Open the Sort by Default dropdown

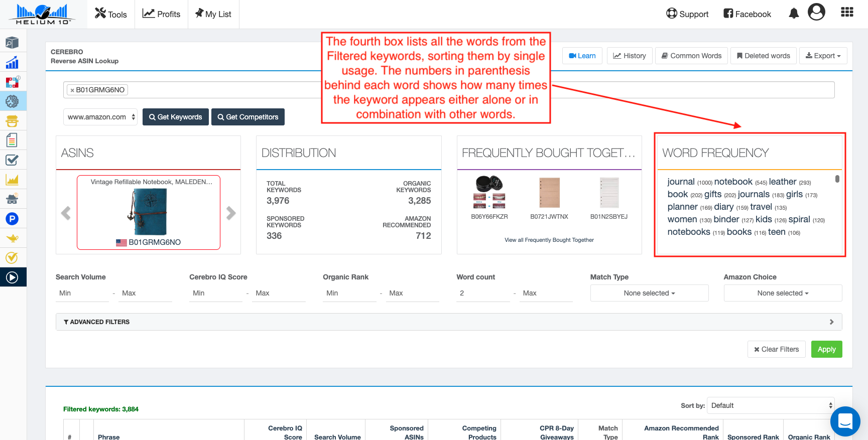[x=771, y=405]
